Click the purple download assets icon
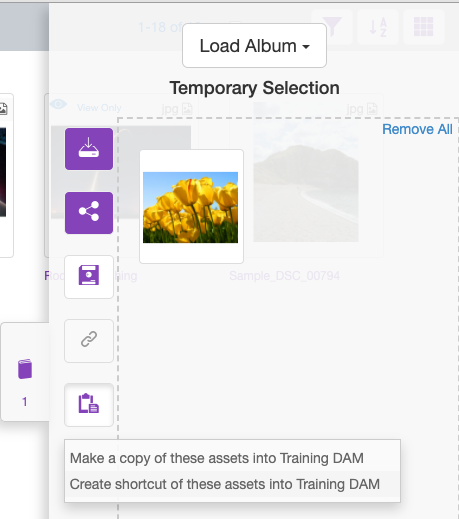The height and width of the screenshot is (519, 459). (89, 149)
